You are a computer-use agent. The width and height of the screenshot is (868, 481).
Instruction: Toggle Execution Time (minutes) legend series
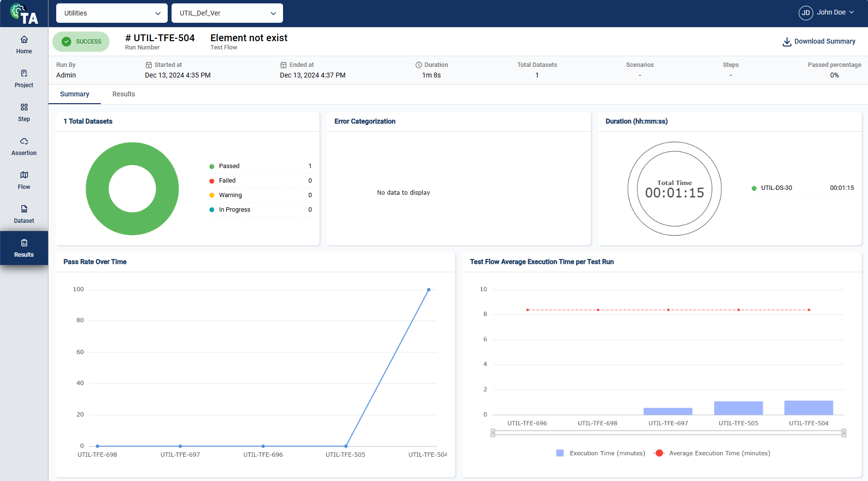601,453
